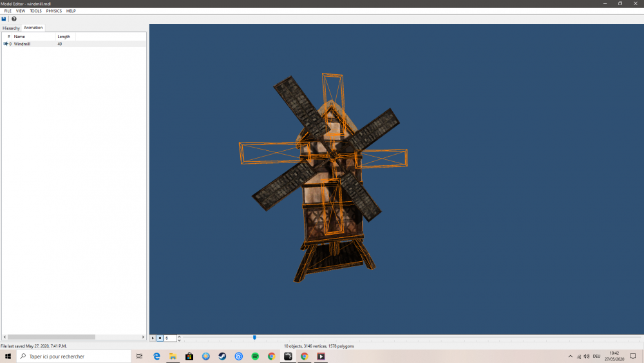Viewport: 644px width, 363px height.
Task: Open Steam from the taskbar
Action: [x=222, y=356]
